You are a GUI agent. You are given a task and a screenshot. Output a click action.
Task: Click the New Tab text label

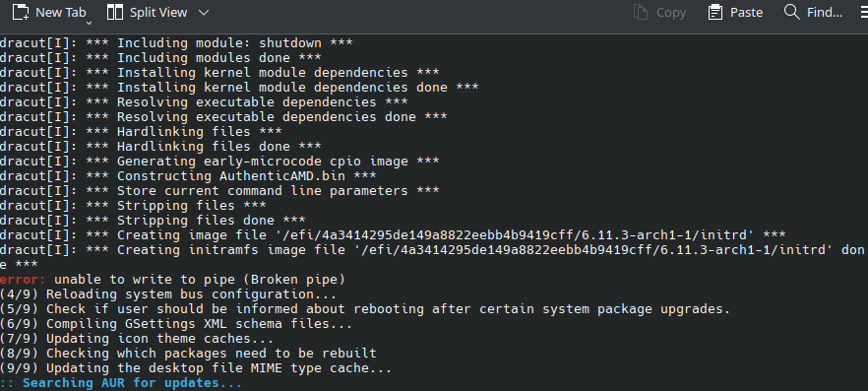coord(61,12)
